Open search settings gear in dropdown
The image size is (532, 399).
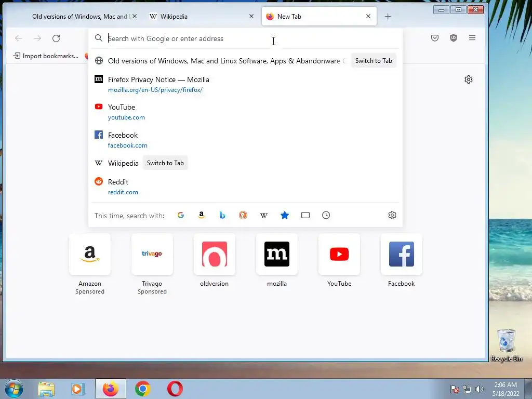pos(392,215)
